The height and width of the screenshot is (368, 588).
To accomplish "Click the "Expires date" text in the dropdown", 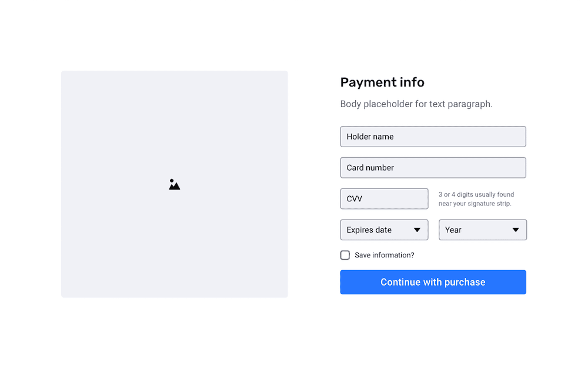I will point(369,230).
